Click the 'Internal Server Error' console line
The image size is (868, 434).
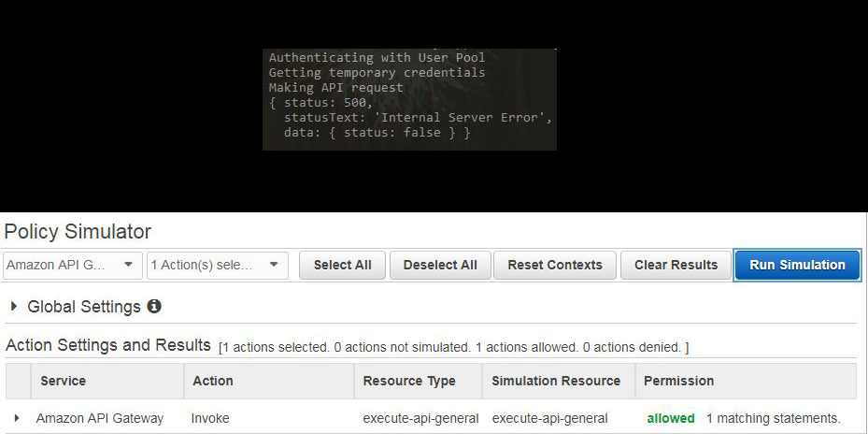click(418, 118)
